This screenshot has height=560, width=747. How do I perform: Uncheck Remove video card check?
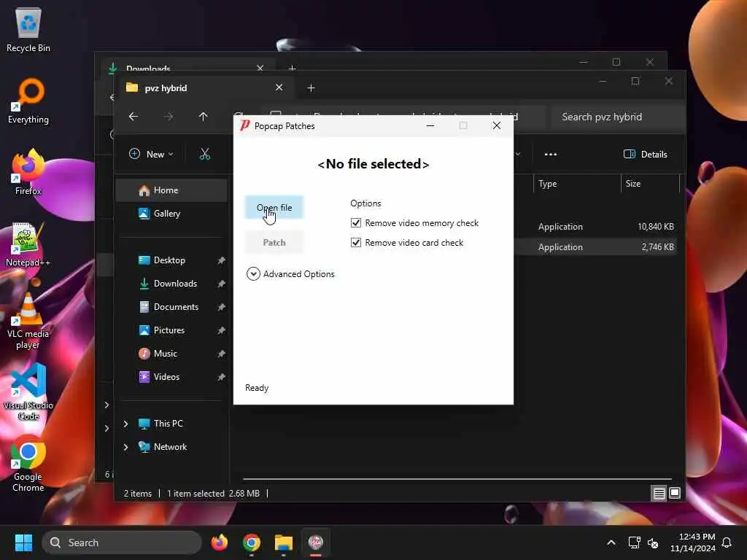coord(356,242)
